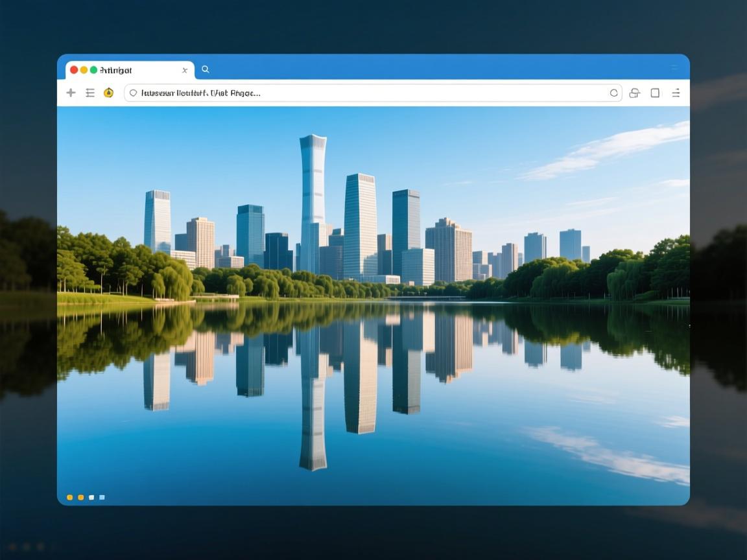747x560 pixels.
Task: Select the leftmost yellow dot at bottom left
Action: pos(70,498)
